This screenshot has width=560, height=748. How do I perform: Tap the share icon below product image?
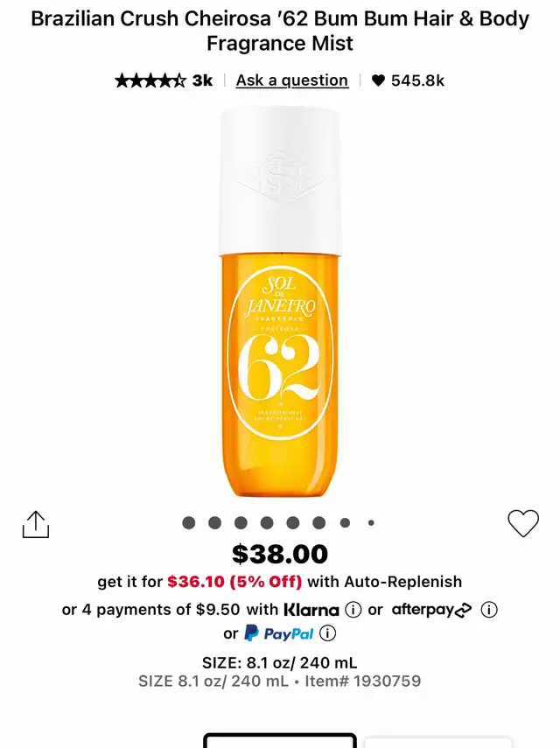[x=36, y=524]
